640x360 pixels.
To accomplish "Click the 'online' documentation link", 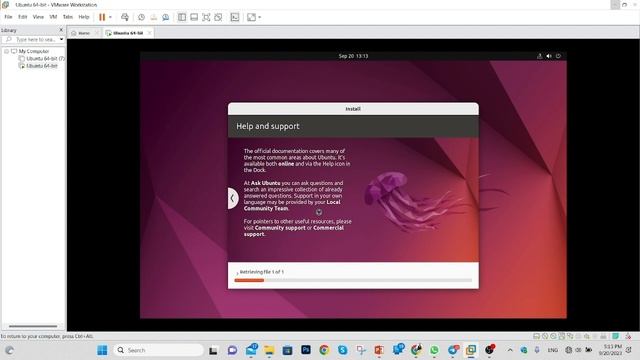I will 286,164.
